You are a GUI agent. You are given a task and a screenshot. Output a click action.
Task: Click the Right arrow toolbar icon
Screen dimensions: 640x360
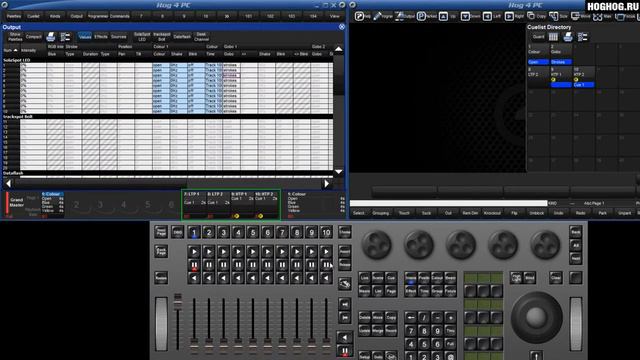[x=509, y=16]
